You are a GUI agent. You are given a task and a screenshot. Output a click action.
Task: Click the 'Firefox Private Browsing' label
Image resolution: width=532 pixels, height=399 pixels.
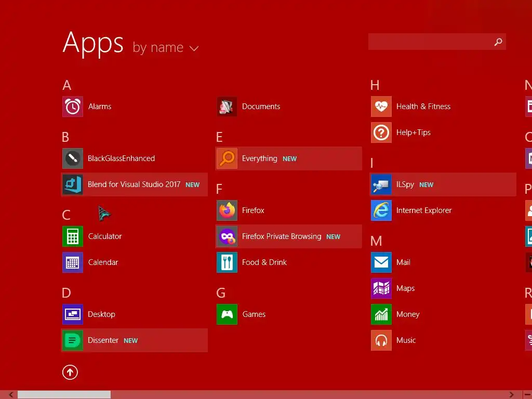tap(282, 236)
